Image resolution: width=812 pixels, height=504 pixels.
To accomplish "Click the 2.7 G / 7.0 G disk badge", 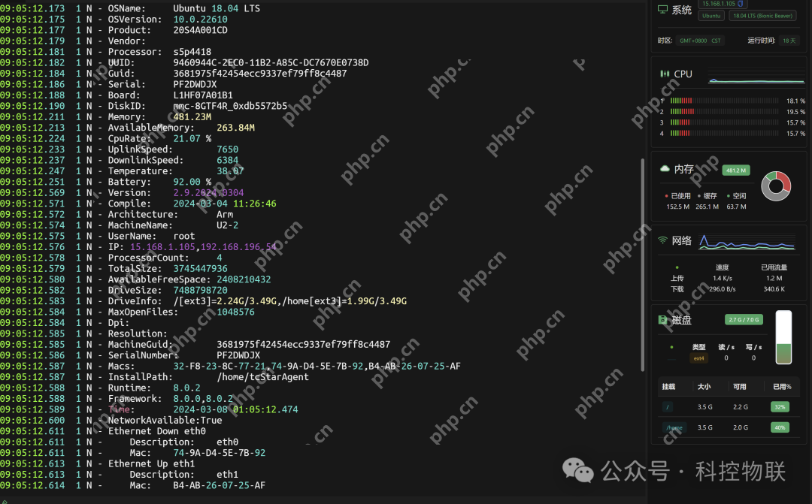I will tap(744, 320).
